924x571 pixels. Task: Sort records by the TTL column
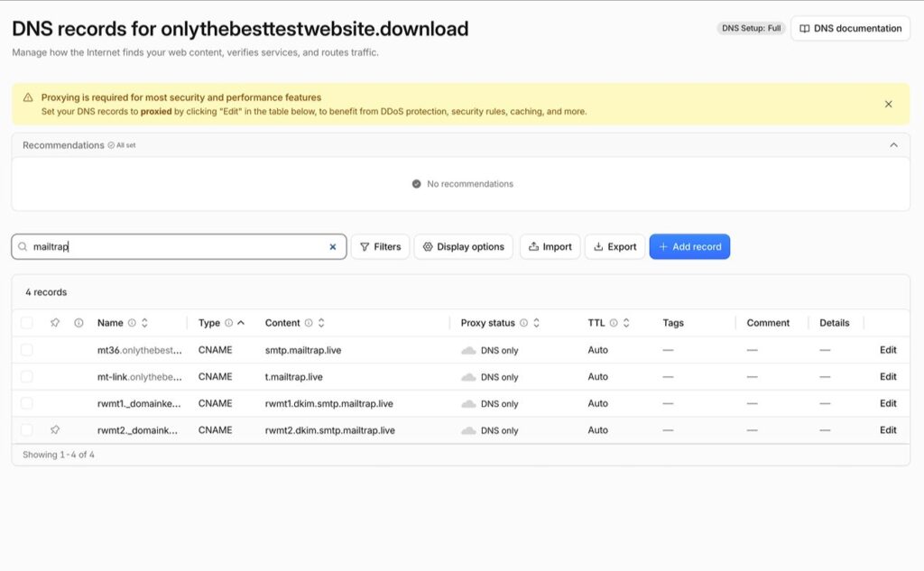626,323
